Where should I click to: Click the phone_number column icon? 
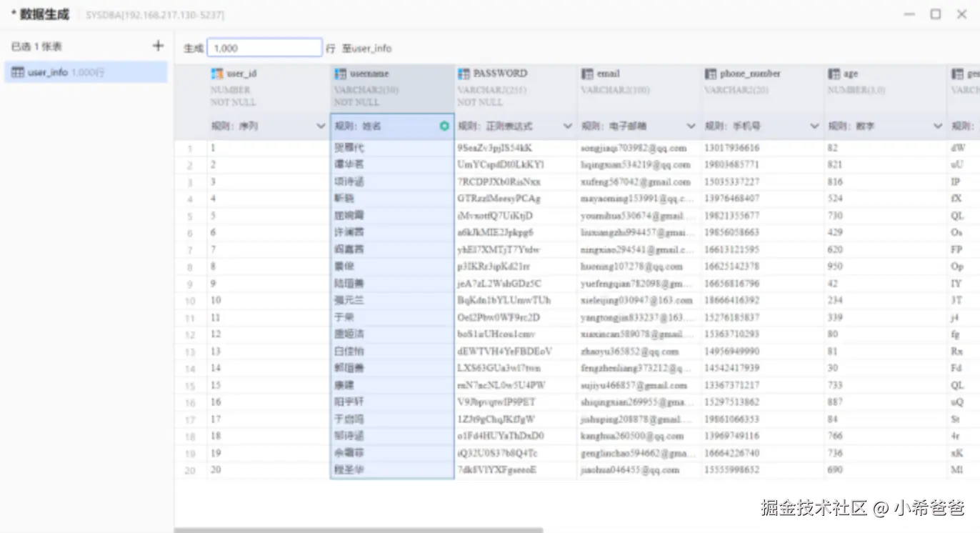711,74
